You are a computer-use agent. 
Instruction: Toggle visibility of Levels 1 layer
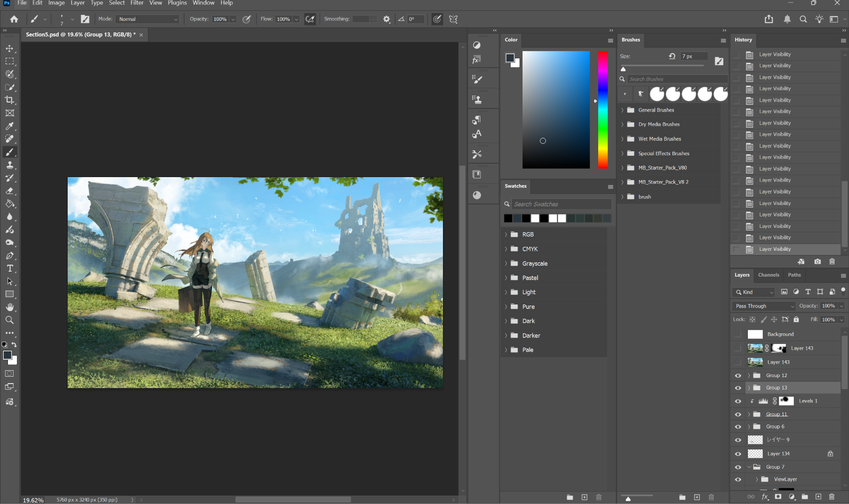[738, 401]
